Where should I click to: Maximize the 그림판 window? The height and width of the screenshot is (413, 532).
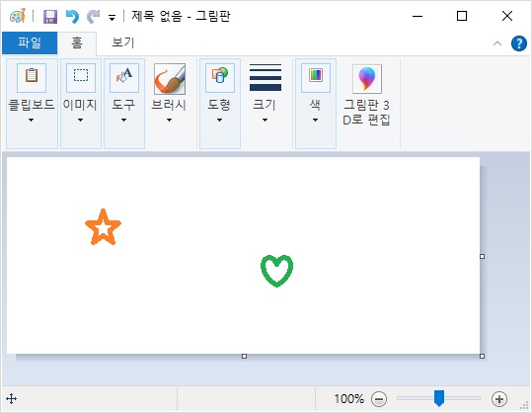tap(462, 16)
